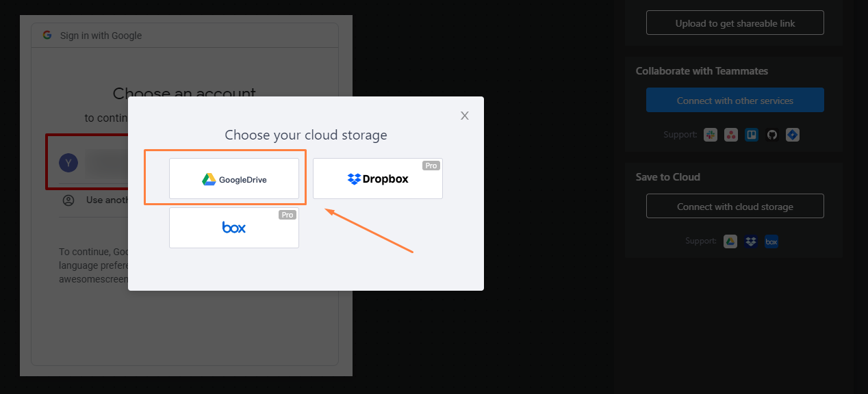Click the Pro badge on box card
The height and width of the screenshot is (394, 868).
pos(288,215)
